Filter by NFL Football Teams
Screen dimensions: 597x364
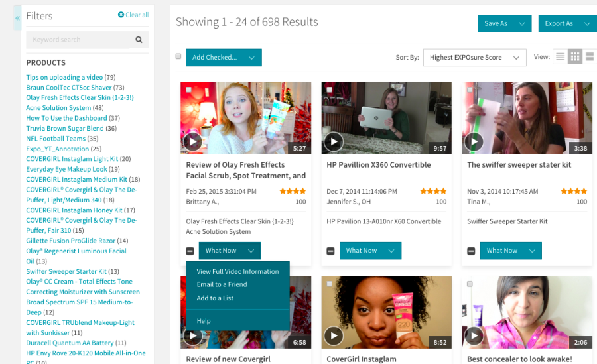pos(56,139)
